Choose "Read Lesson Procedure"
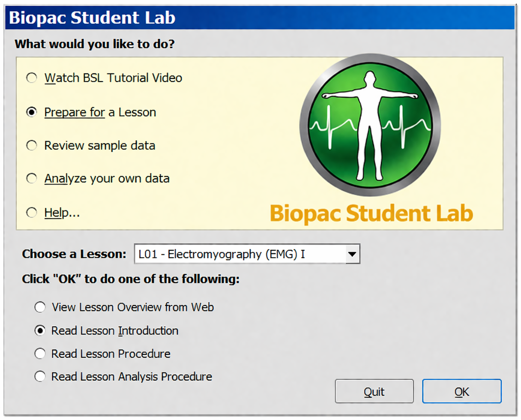Image resolution: width=521 pixels, height=420 pixels. [x=40, y=354]
